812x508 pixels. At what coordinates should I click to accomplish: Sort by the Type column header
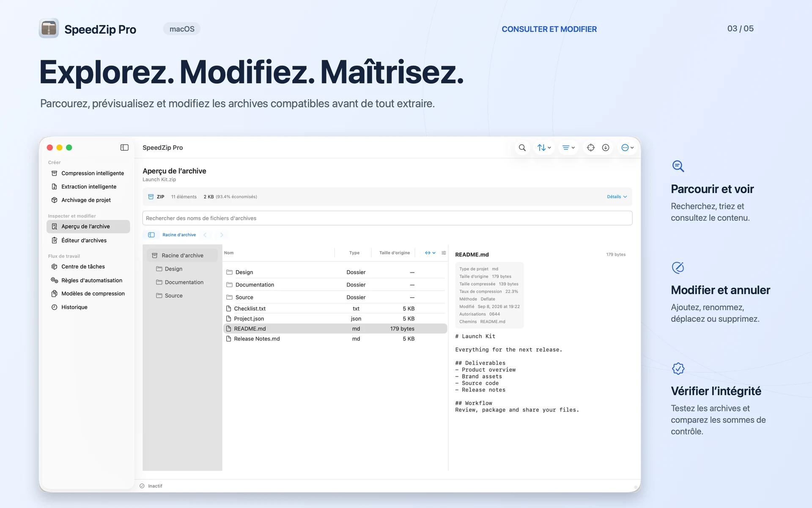(x=354, y=253)
